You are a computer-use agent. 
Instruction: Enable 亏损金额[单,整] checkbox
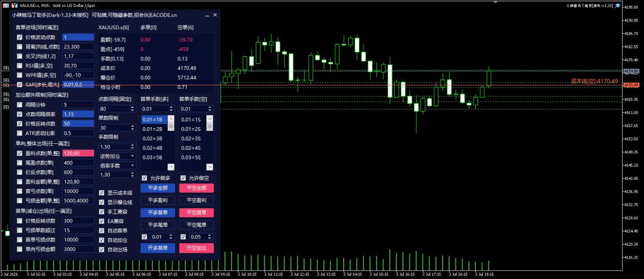[x=19, y=201]
